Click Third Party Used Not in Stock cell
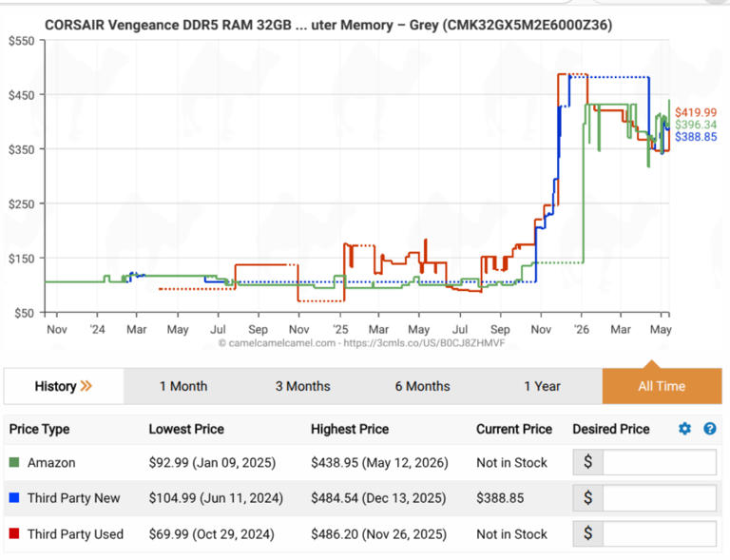This screenshot has width=730, height=560. point(511,534)
